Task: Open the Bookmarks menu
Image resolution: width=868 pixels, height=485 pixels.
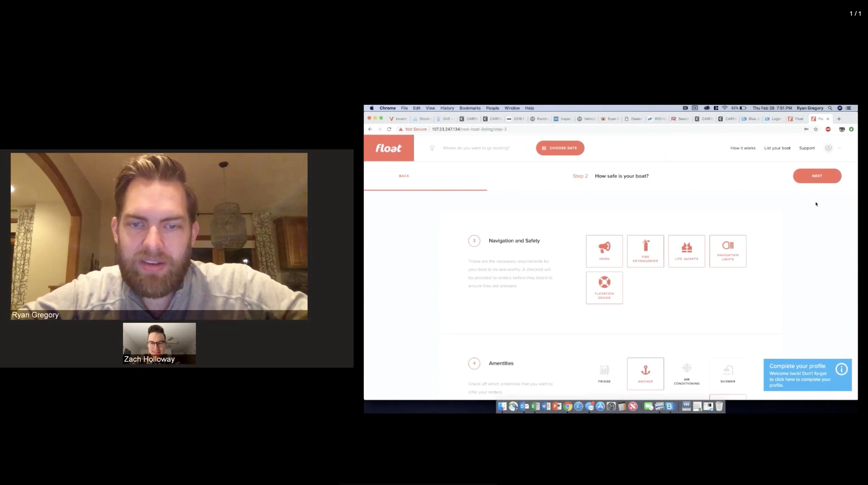Action: (x=470, y=108)
